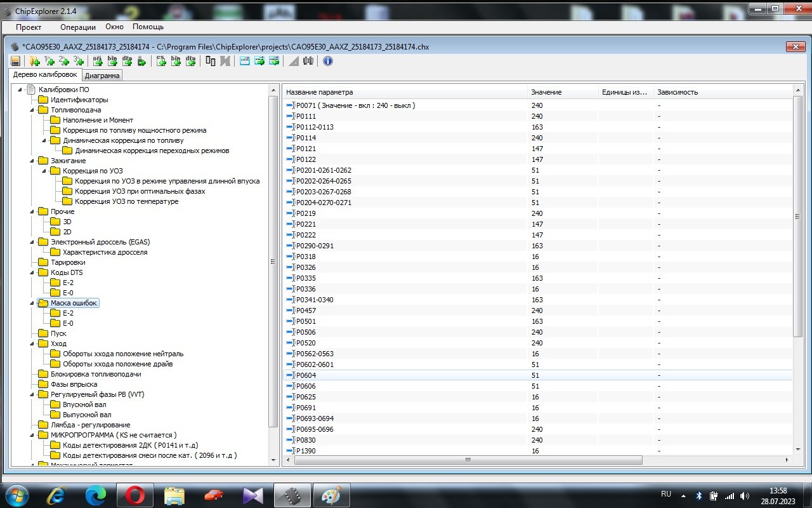Click the 1D add calibration icon

click(x=49, y=61)
